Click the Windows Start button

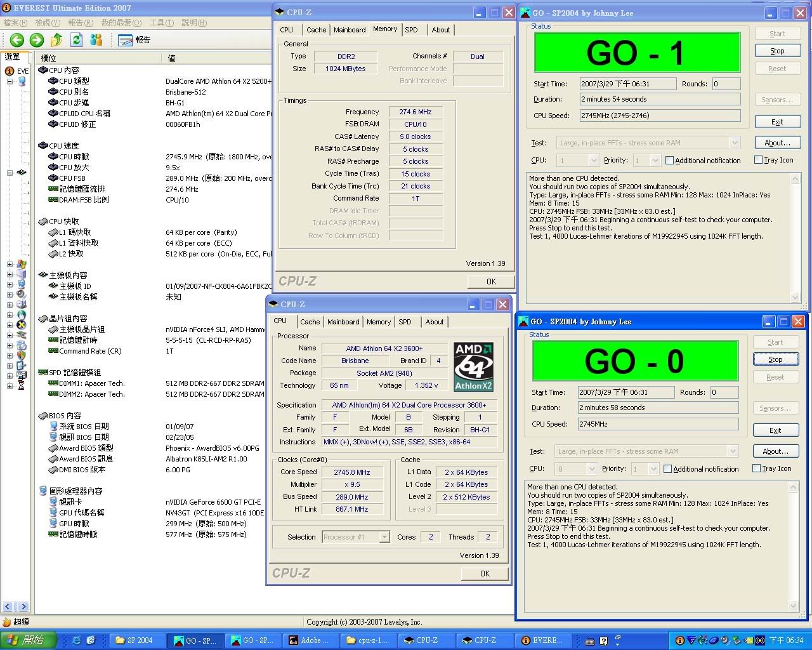click(x=29, y=640)
